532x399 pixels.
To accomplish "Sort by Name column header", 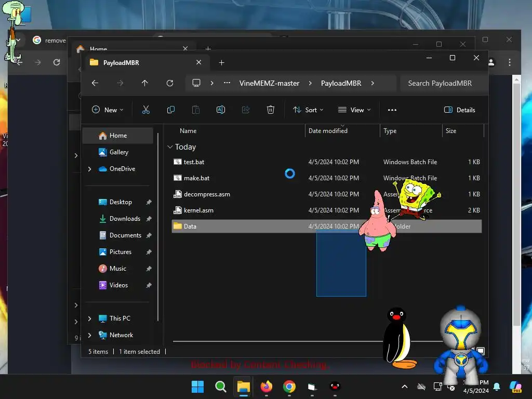I will [188, 130].
